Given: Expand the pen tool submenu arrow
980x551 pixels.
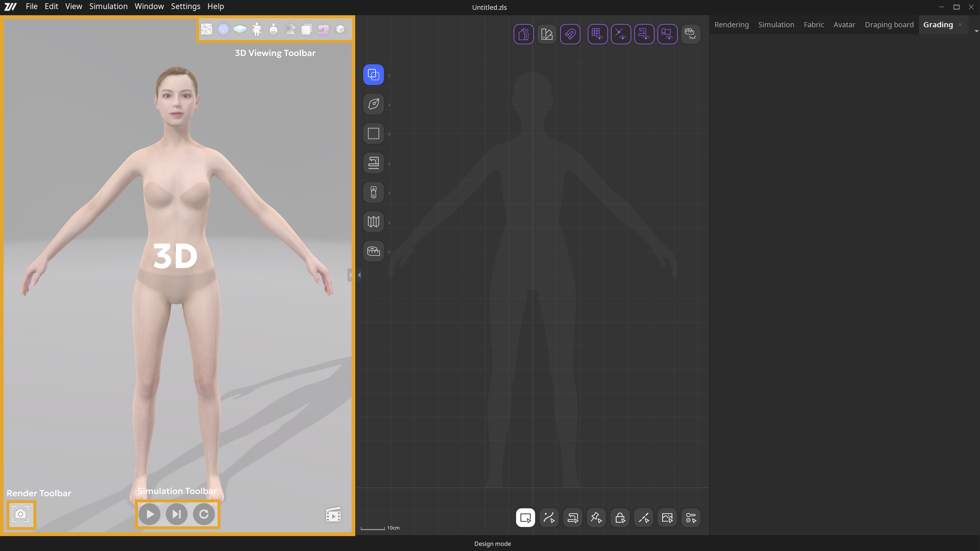Looking at the screenshot, I should [389, 105].
